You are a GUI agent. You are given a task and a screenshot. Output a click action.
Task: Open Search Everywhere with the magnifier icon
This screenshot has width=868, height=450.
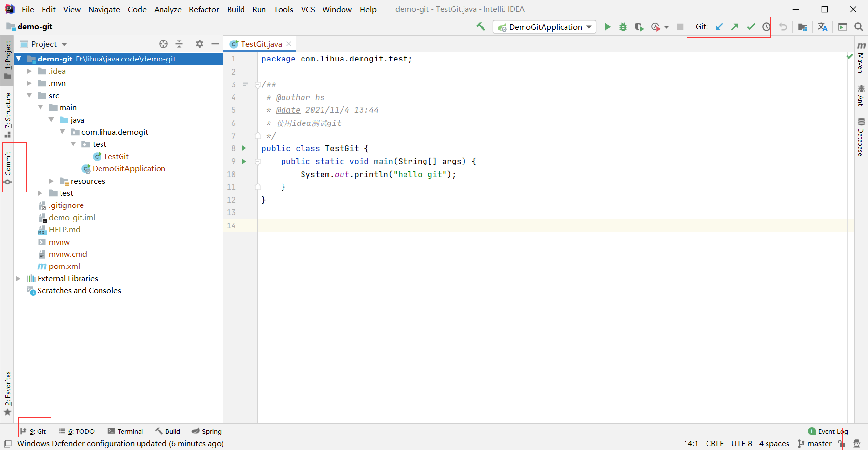[x=859, y=27]
